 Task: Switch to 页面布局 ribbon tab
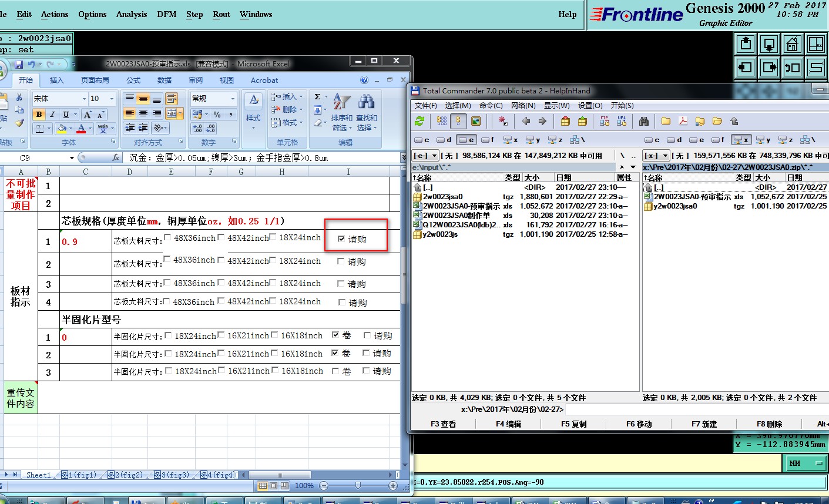[x=95, y=80]
